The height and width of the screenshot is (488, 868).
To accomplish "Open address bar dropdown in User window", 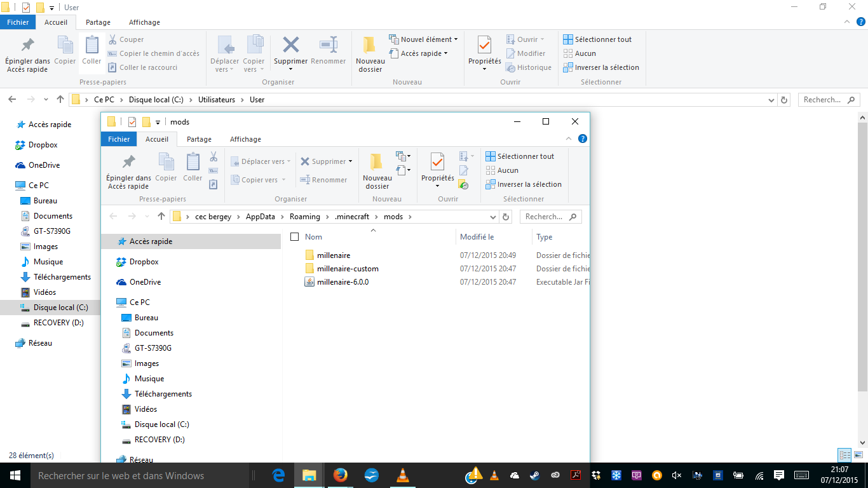I will click(x=772, y=100).
